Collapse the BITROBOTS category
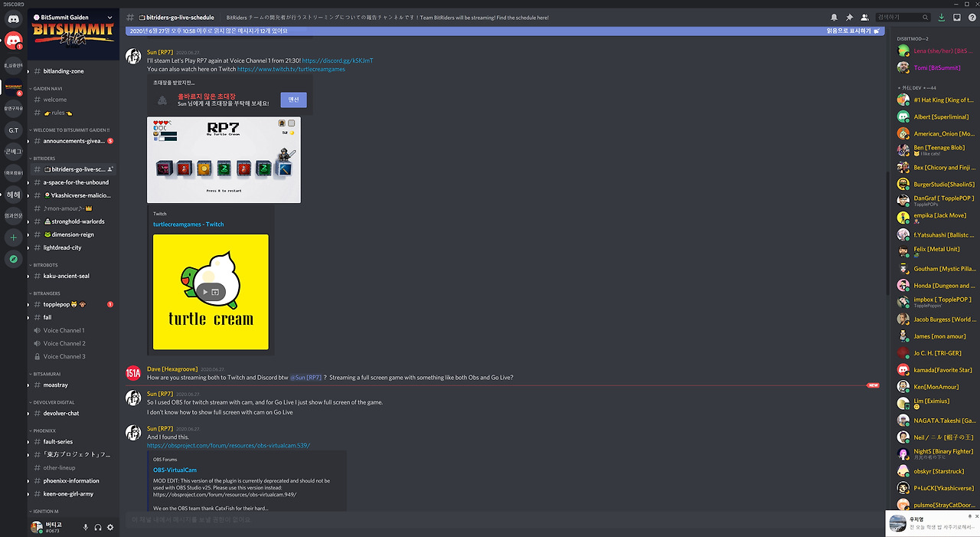This screenshot has height=537, width=980. click(44, 264)
